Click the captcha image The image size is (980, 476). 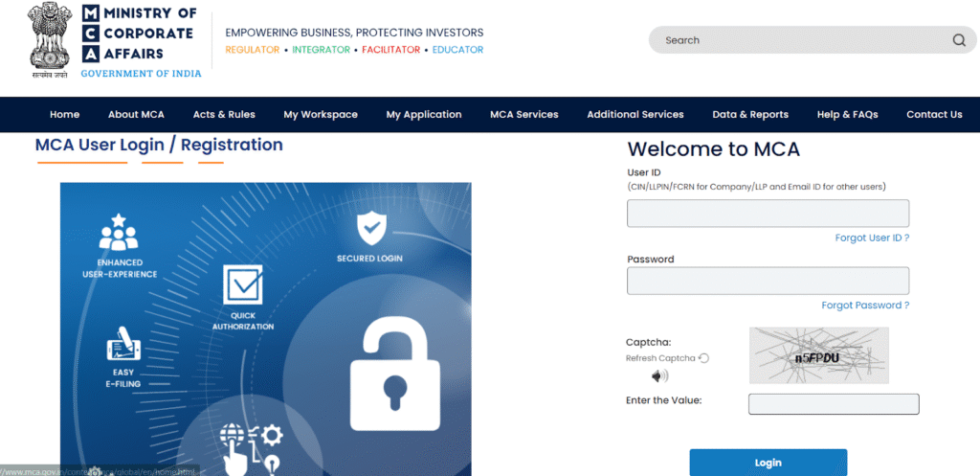pos(818,355)
